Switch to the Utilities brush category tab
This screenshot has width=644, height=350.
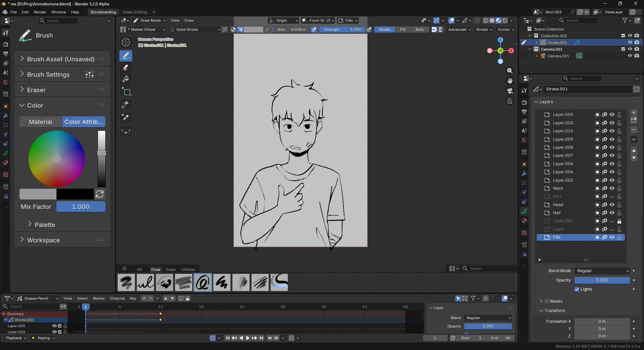tap(188, 270)
